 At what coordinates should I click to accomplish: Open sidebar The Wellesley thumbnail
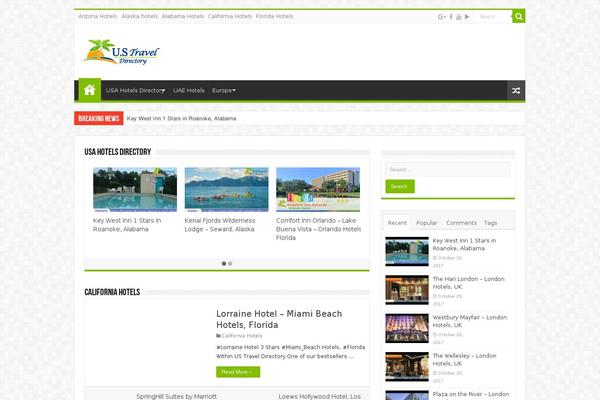click(x=407, y=367)
